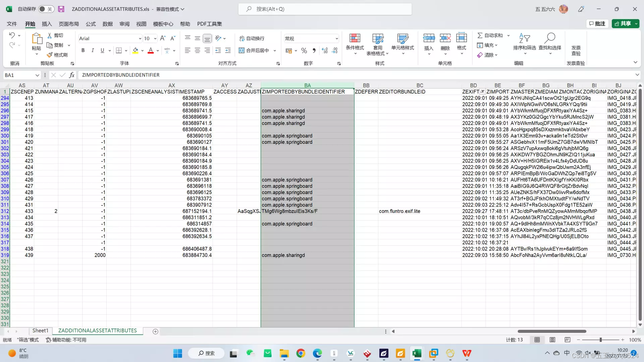Apply bold formatting with the B icon
Viewport: 644px width, 362px height.
(x=83, y=51)
